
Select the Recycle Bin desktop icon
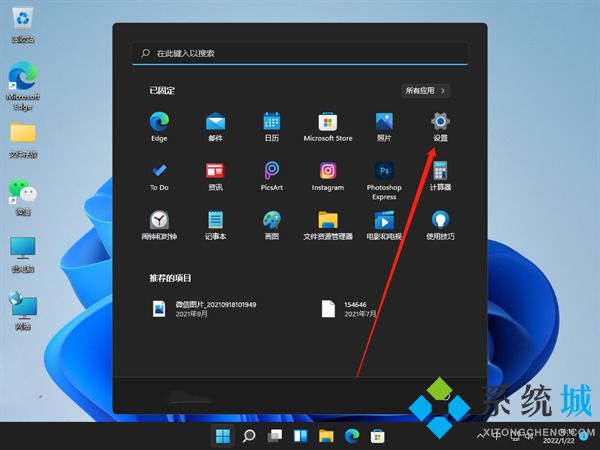23,24
